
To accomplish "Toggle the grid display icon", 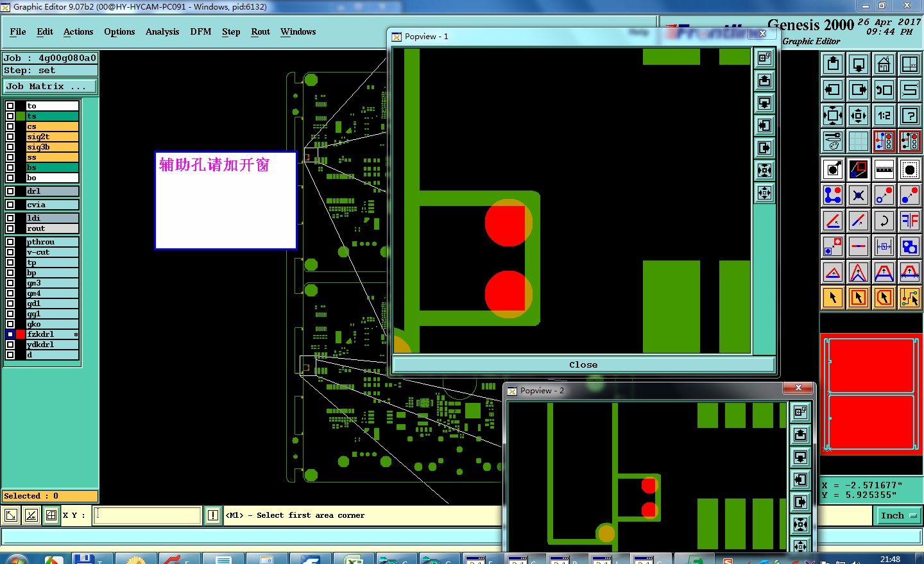I will [x=859, y=141].
